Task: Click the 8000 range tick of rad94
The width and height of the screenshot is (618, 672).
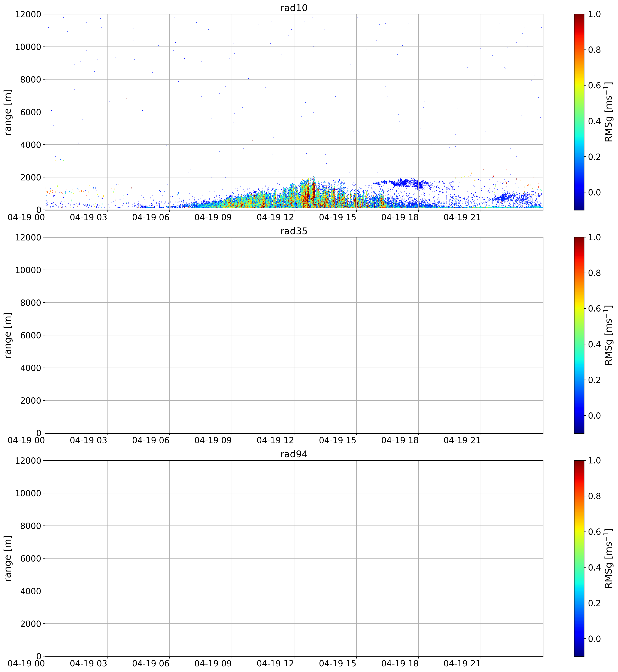Action: [30, 526]
